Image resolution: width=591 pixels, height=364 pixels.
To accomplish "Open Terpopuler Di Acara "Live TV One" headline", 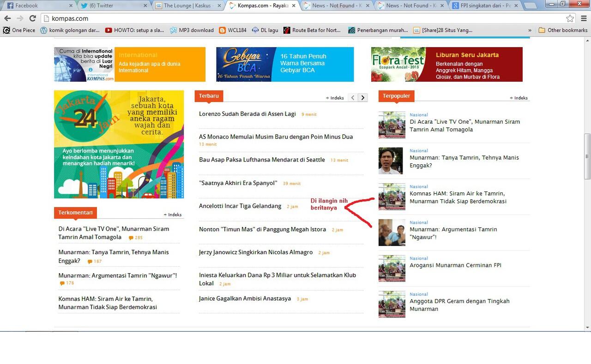I will (x=465, y=125).
